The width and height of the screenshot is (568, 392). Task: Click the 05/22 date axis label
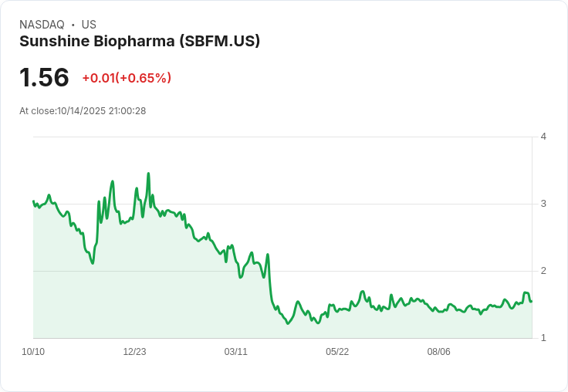[337, 352]
